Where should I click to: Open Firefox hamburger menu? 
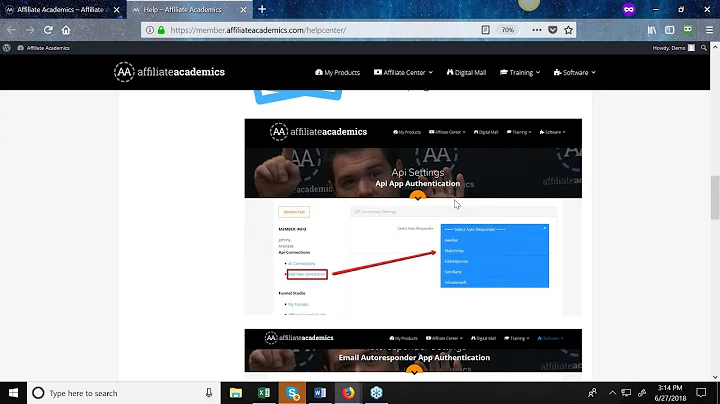click(709, 30)
